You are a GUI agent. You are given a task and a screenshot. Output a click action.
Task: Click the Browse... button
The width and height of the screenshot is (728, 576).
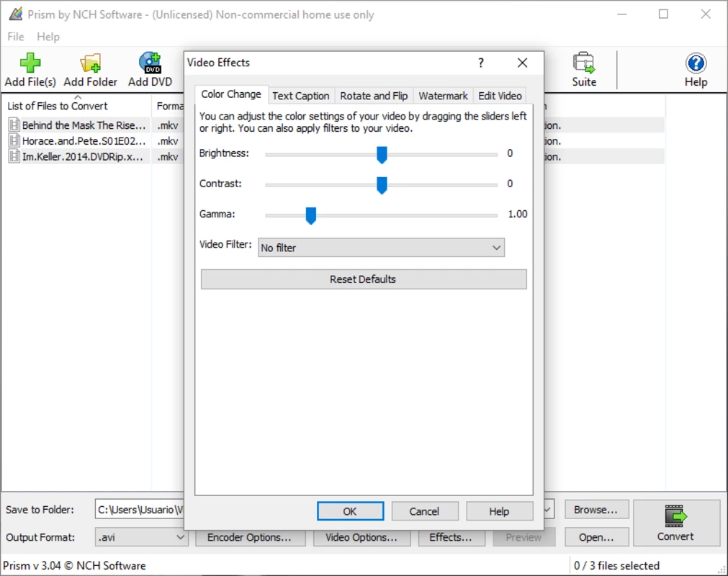click(x=597, y=510)
